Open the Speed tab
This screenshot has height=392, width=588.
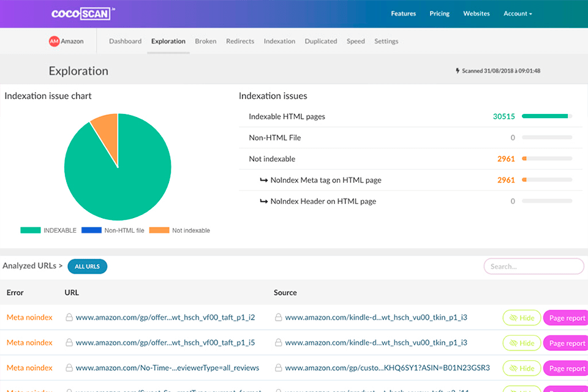pos(355,41)
